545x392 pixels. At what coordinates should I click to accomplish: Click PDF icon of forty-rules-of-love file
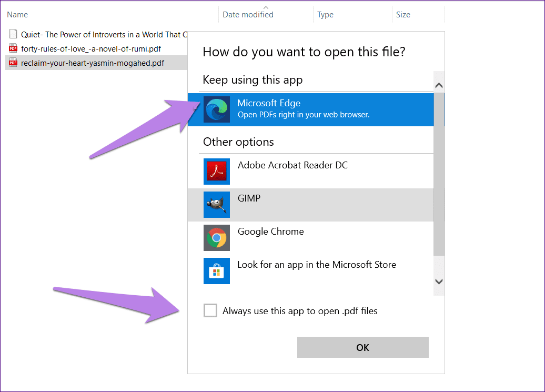click(13, 48)
